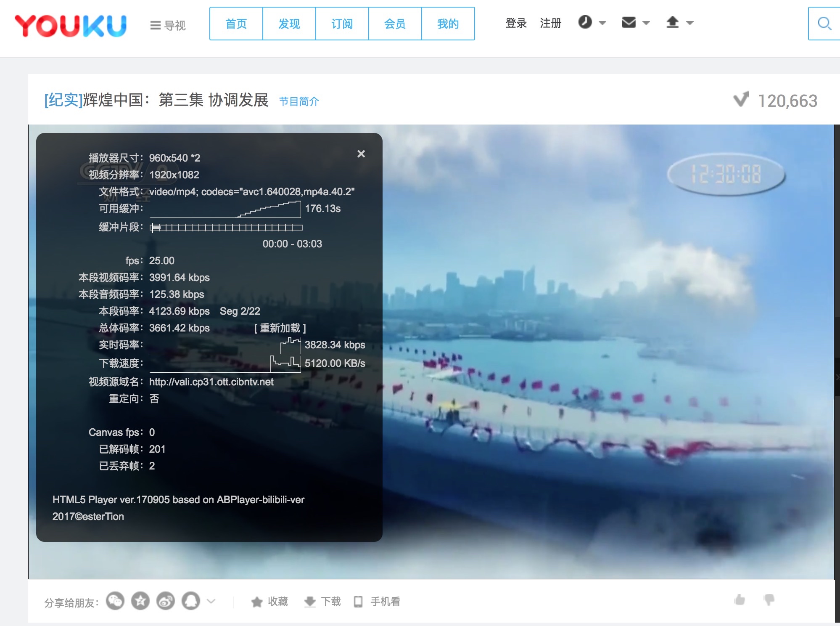This screenshot has width=840, height=626.
Task: Expand more share options chevron
Action: (x=211, y=601)
